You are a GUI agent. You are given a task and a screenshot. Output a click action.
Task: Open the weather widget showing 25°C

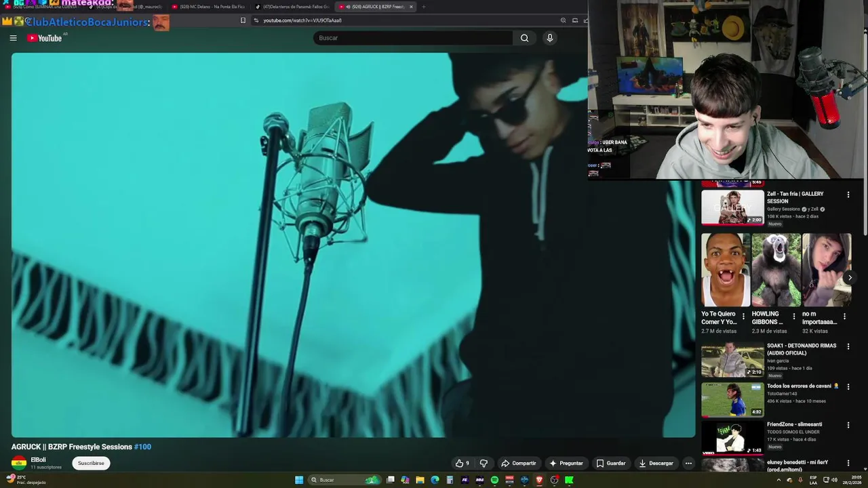click(26, 480)
